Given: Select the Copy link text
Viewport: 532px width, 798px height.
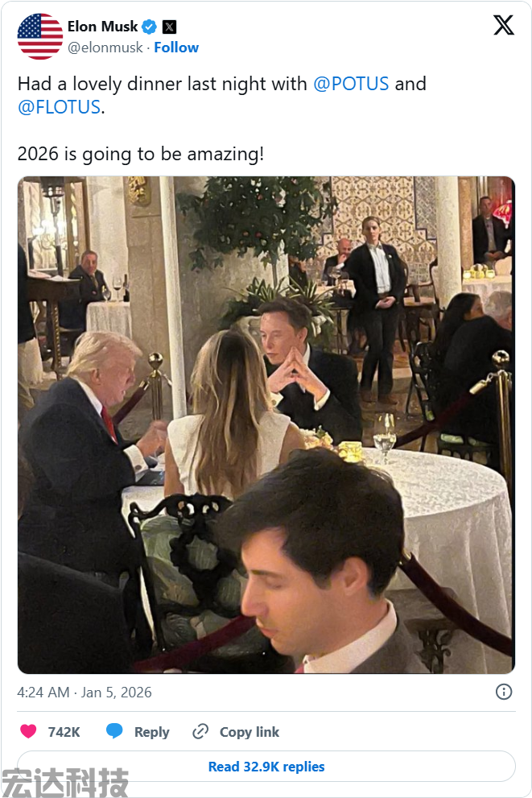Looking at the screenshot, I should (250, 732).
